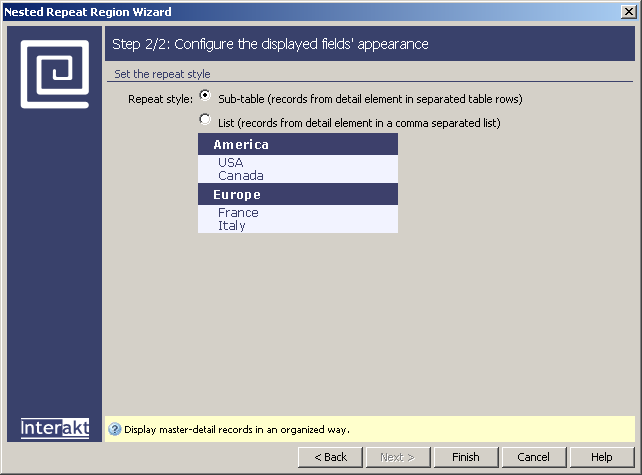Click the Sub-table option's description text
This screenshot has width=642, height=475.
(x=370, y=99)
